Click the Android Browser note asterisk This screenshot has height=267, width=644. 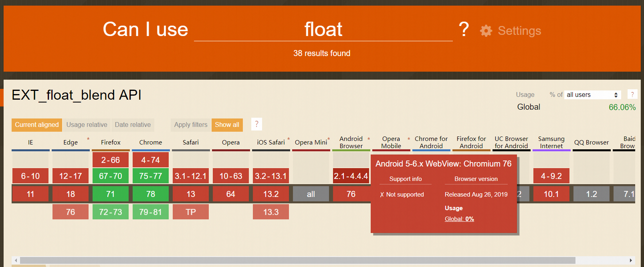(369, 139)
